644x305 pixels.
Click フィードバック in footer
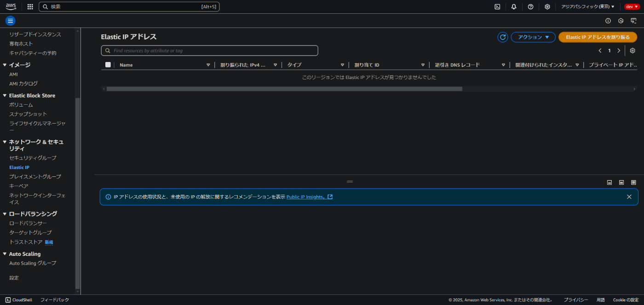pos(54,300)
